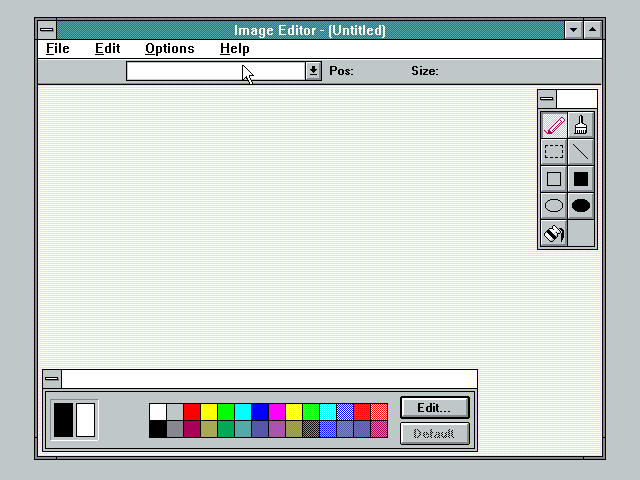Pick the dark green swatch below green
Screen dimensions: 640x480
click(226, 429)
